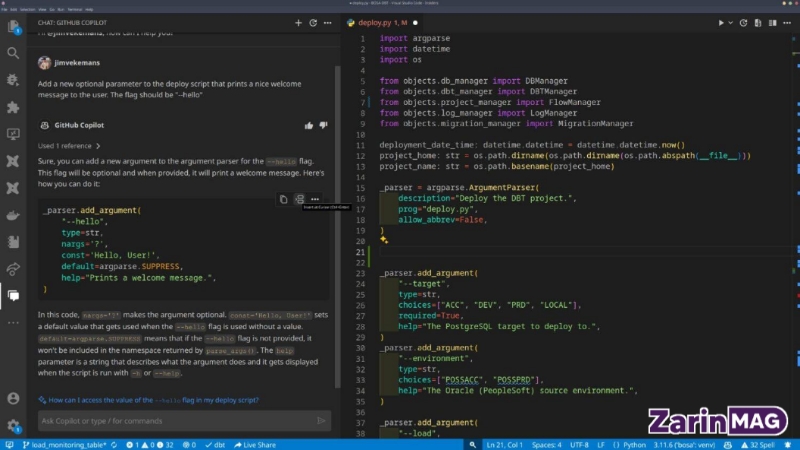Open notifications bell in status bar
The width and height of the screenshot is (800, 450).
788,445
